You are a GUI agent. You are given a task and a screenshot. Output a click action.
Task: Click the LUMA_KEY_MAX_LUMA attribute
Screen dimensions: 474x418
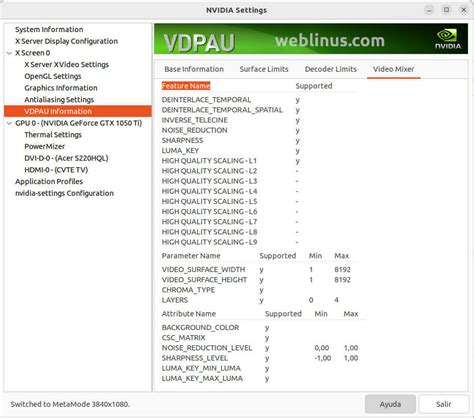click(x=202, y=378)
